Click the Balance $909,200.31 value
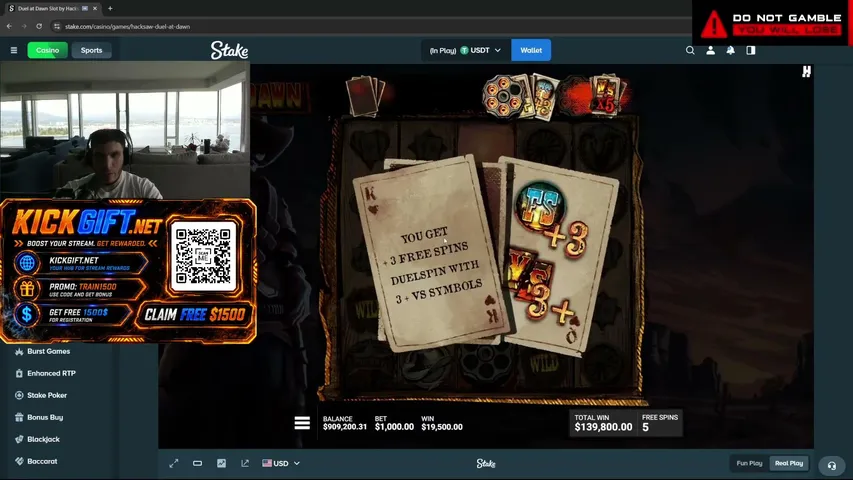The width and height of the screenshot is (853, 480). (345, 427)
